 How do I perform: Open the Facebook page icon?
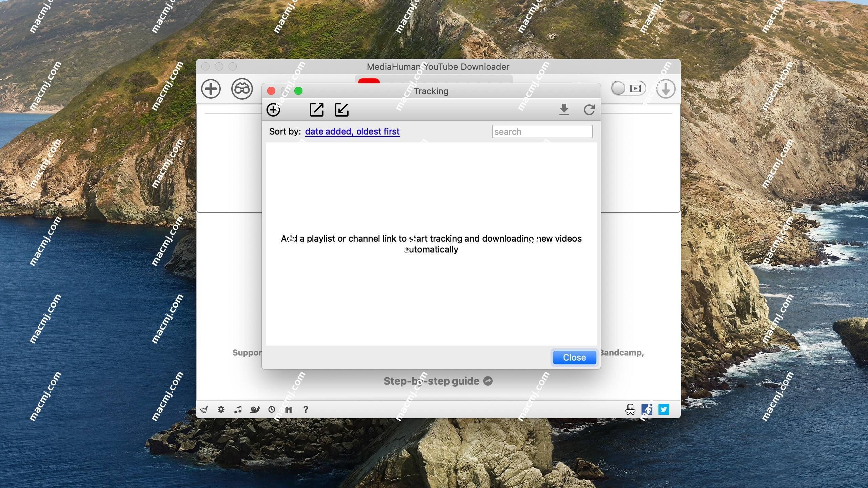(x=647, y=409)
